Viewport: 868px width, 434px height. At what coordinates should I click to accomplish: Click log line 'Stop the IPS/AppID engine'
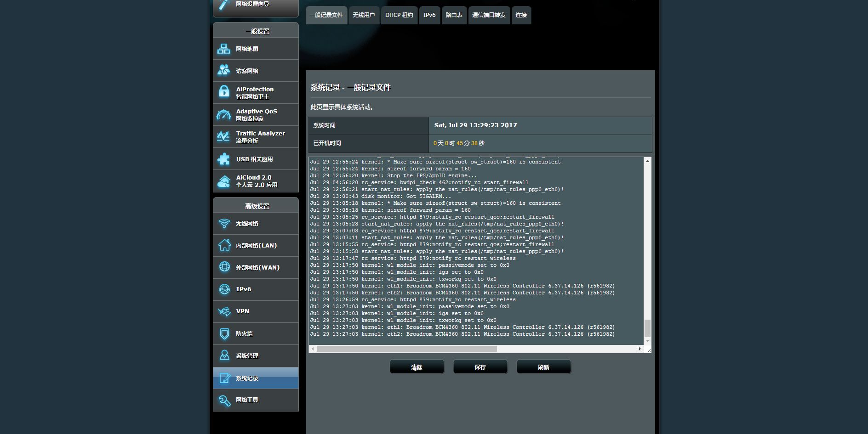pos(394,175)
